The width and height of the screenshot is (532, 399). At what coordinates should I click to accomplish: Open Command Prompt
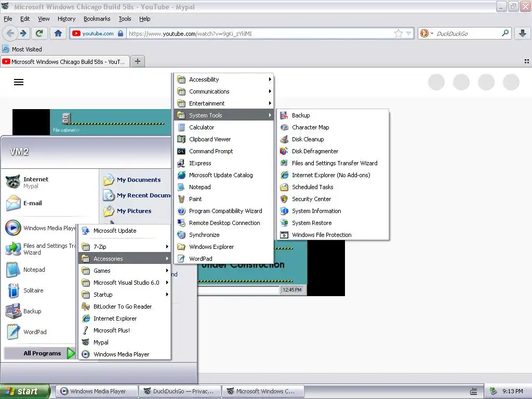click(223, 151)
